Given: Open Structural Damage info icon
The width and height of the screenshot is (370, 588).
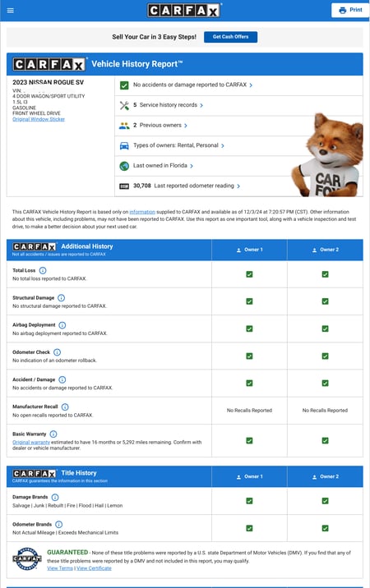Looking at the screenshot, I should (x=61, y=298).
